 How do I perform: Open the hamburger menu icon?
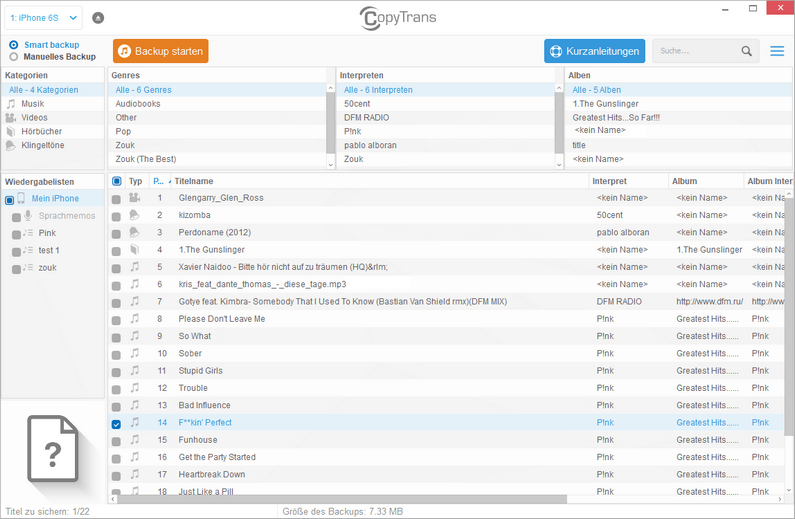[777, 51]
